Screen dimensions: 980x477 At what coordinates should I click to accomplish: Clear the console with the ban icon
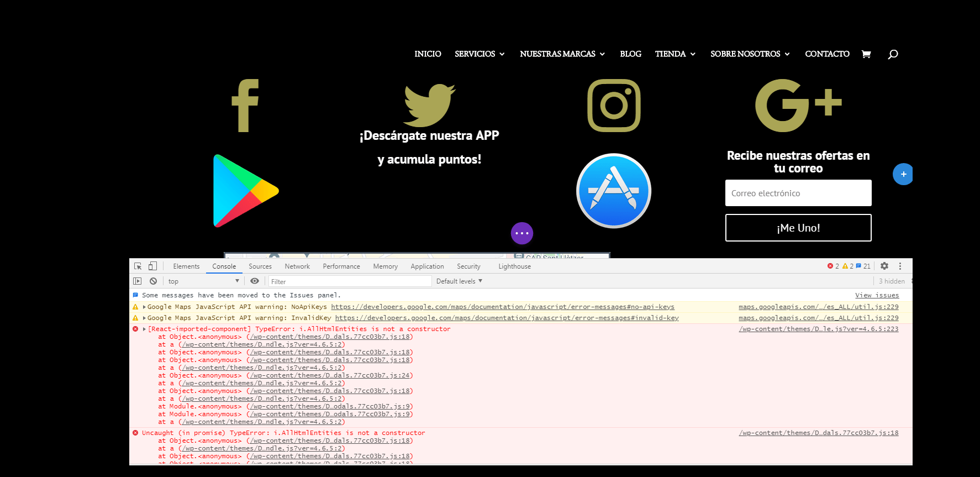click(x=153, y=281)
